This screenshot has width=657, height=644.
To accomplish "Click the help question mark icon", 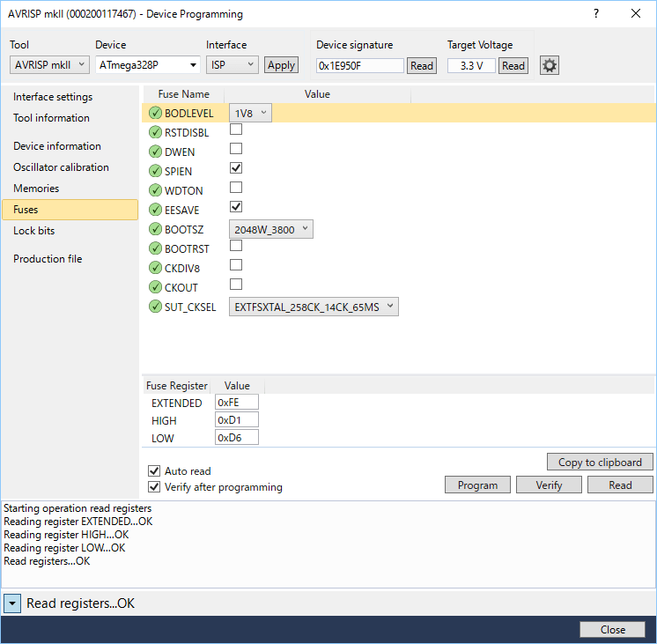I will pos(596,14).
